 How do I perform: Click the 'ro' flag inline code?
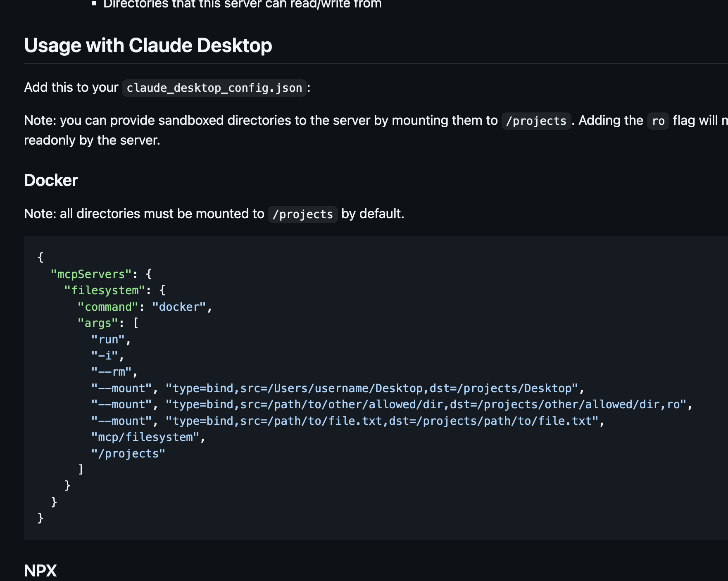pos(658,121)
